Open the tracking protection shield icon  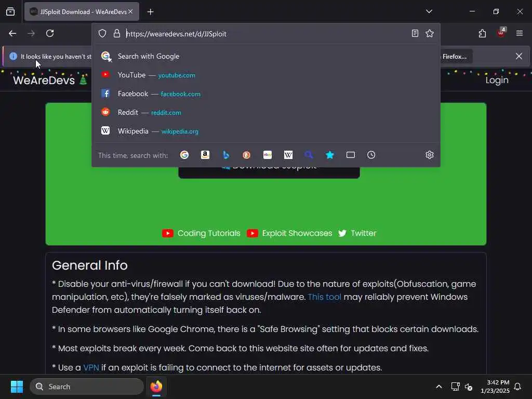pos(102,33)
